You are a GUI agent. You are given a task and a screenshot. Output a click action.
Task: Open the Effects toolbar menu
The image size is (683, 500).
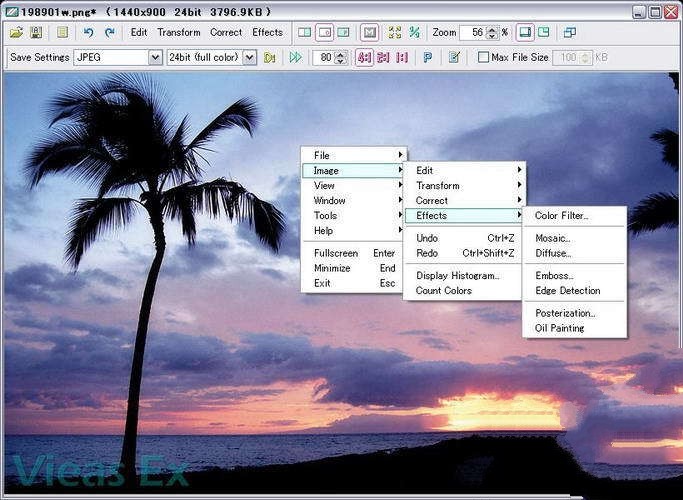tap(267, 32)
